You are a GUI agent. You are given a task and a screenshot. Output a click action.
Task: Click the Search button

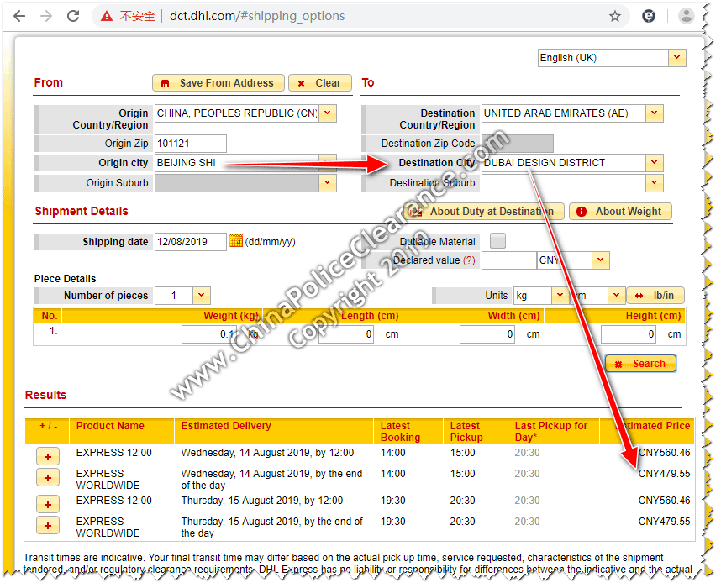click(640, 364)
